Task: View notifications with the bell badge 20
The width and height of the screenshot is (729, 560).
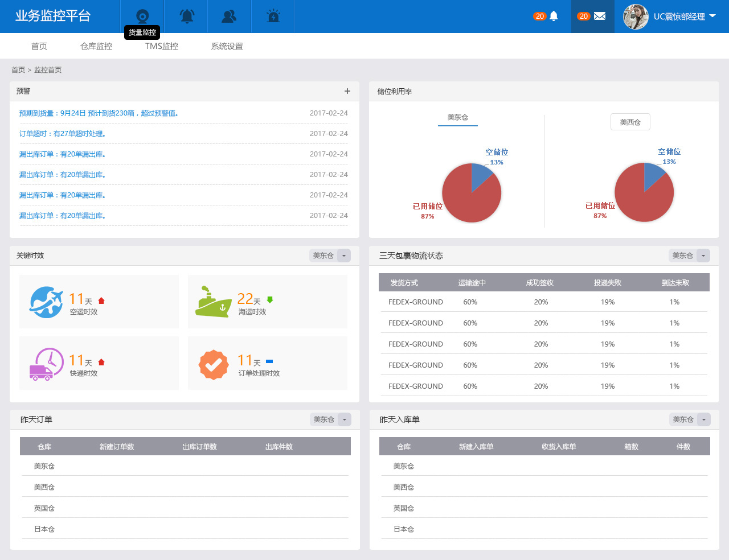Action: tap(546, 16)
